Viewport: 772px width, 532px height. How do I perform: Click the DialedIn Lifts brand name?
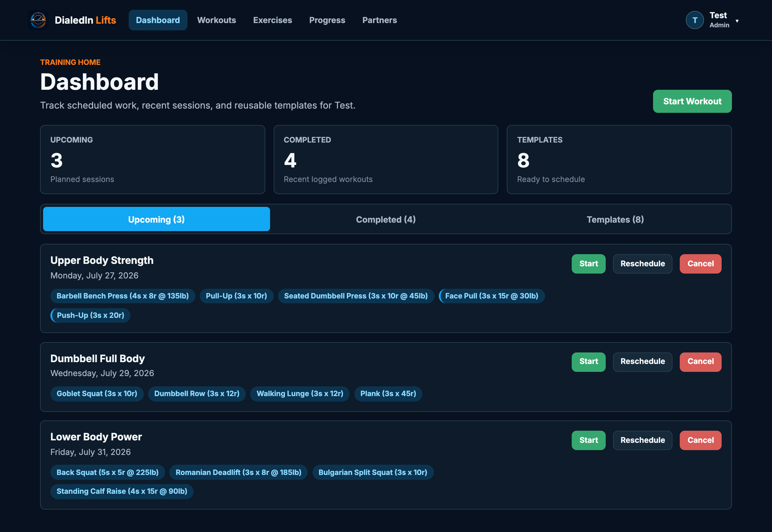tap(85, 20)
